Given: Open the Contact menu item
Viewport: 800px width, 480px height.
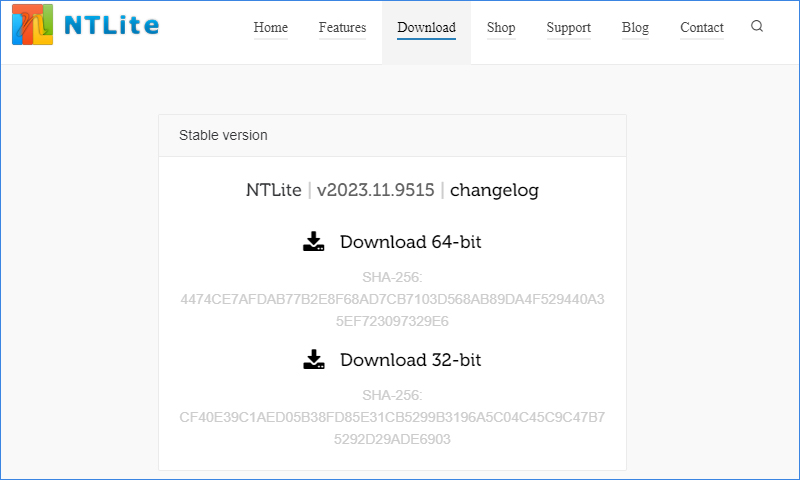Looking at the screenshot, I should (702, 28).
